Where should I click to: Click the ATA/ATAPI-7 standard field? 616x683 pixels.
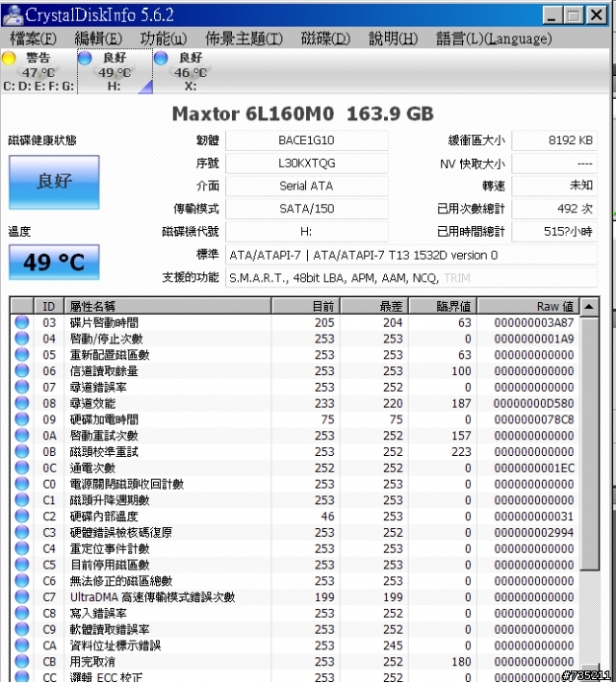coord(411,255)
